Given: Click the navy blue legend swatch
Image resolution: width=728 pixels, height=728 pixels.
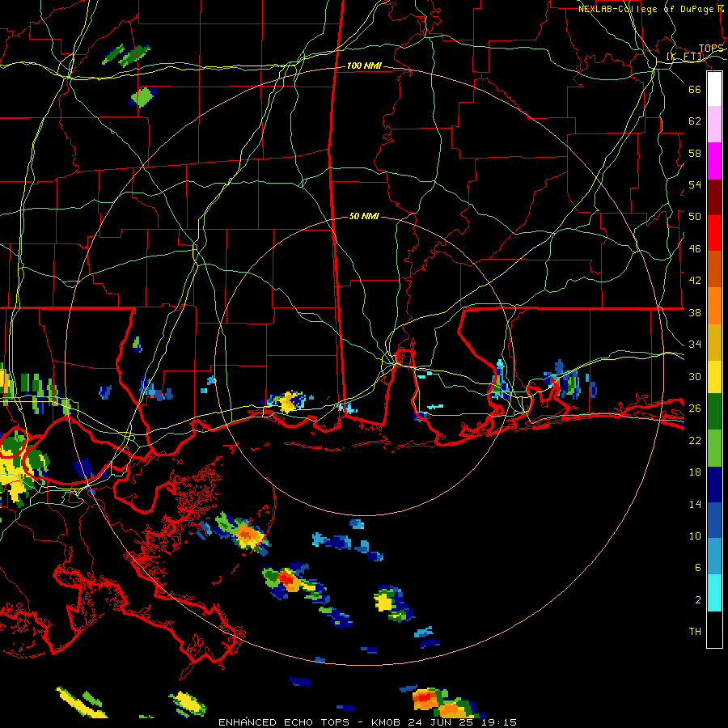Looking at the screenshot, I should [714, 485].
